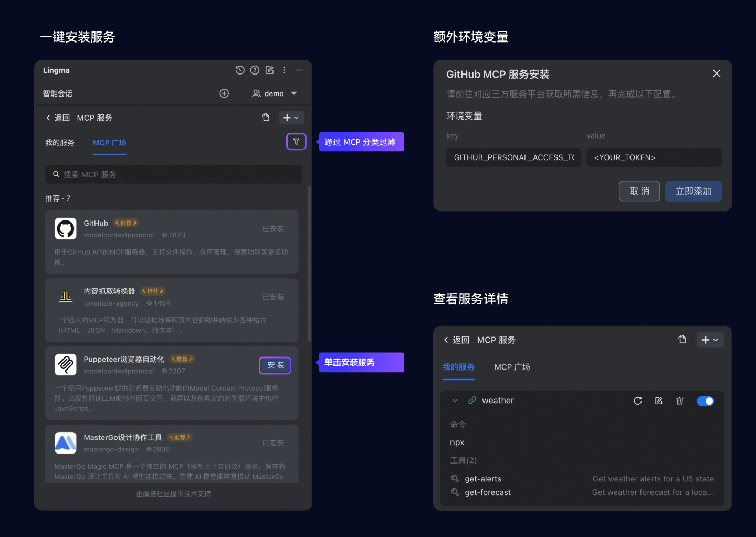
Task: Start new chat with circled plus icon
Action: tap(224, 93)
